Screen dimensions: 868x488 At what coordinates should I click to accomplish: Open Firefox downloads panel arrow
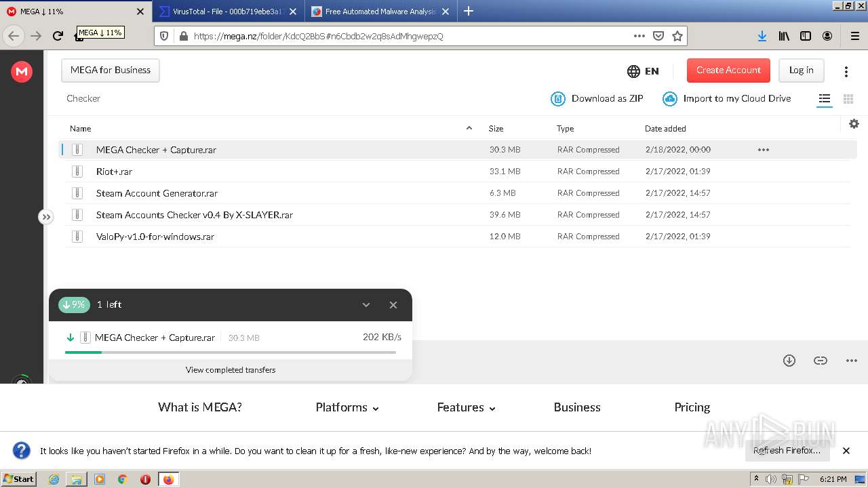pos(762,36)
